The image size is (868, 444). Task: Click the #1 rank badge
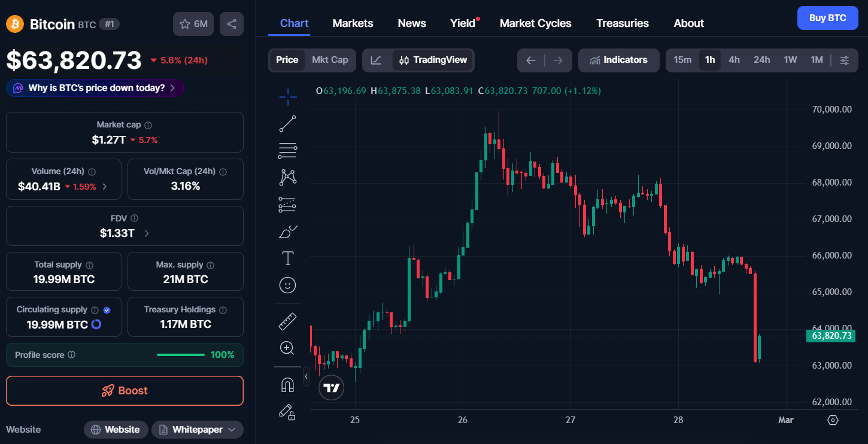[110, 24]
